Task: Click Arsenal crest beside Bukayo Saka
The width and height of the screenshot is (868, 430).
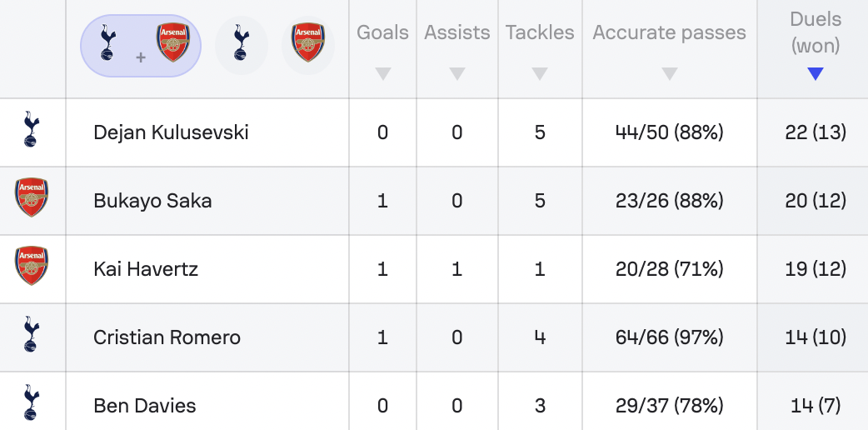Action: click(x=32, y=197)
